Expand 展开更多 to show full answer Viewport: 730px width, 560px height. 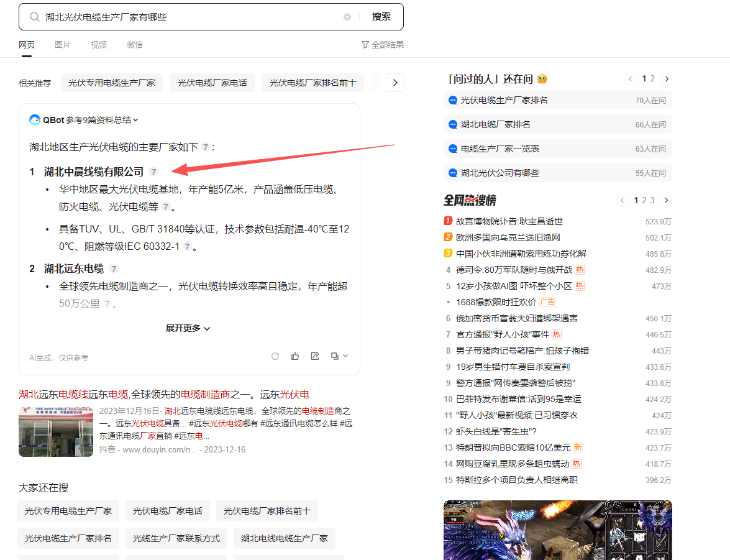pyautogui.click(x=188, y=328)
